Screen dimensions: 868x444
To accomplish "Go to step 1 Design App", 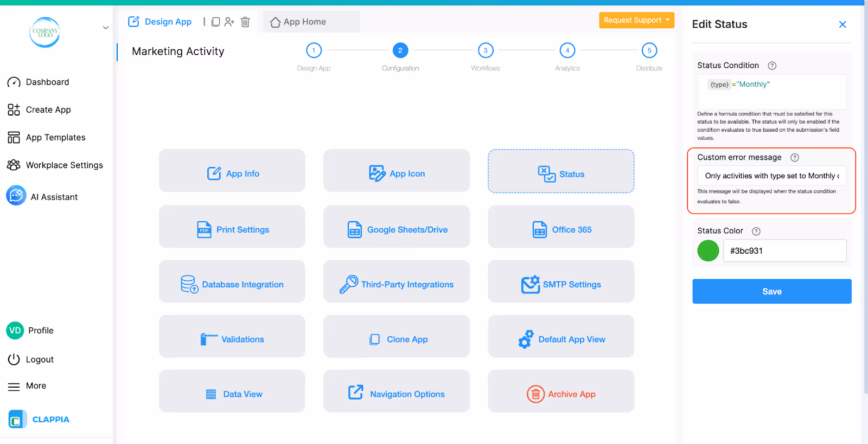I will pyautogui.click(x=314, y=50).
